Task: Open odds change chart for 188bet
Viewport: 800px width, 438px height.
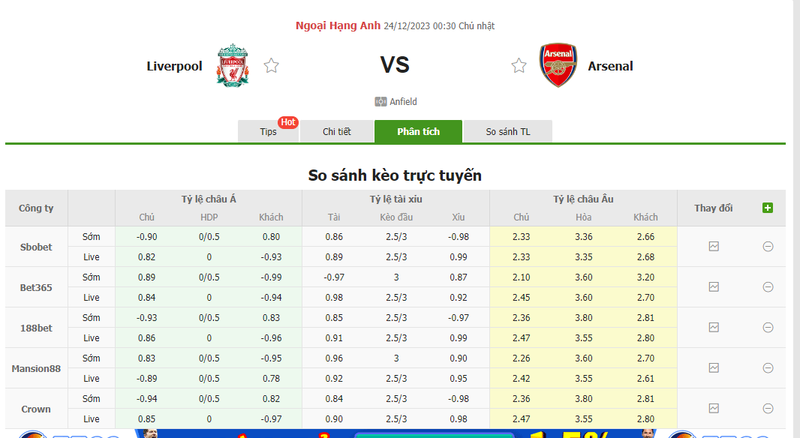Action: coord(714,327)
